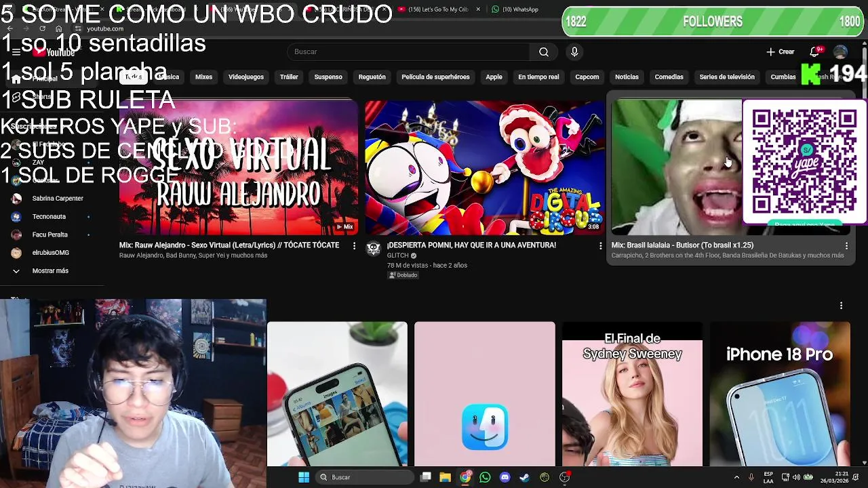Open GLITCH channel avatar beside Pomni video
The height and width of the screenshot is (488, 868).
pos(374,249)
